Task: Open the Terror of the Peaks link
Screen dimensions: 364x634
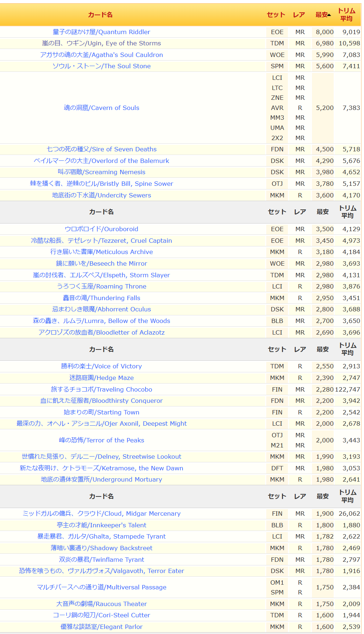Action: point(101,440)
